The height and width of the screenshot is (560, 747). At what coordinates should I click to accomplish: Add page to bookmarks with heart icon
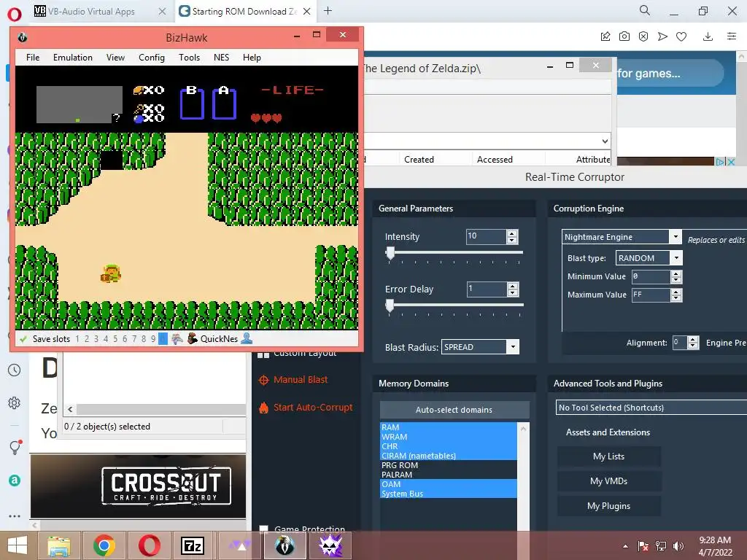(681, 36)
